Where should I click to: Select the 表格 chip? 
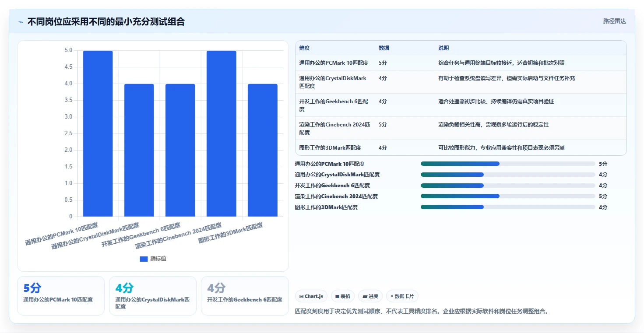coord(342,296)
